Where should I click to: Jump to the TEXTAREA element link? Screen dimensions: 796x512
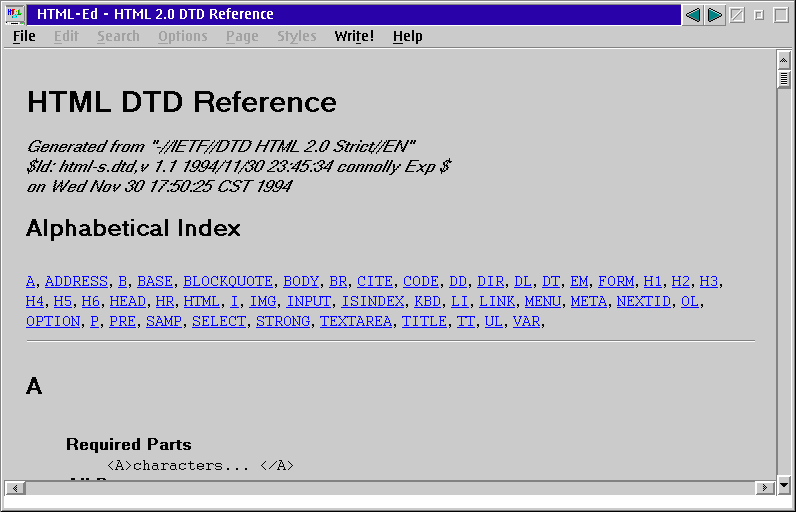(356, 322)
